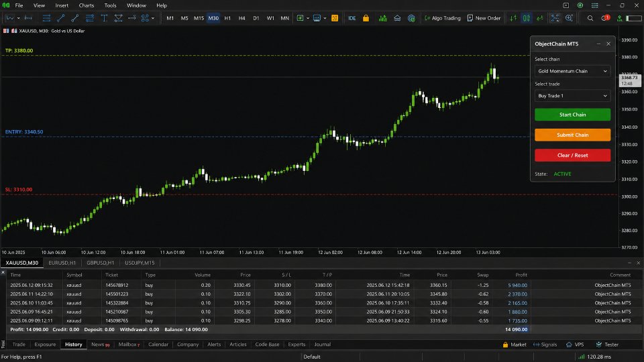Viewport: 644px width, 362px height.
Task: Click the Clear / Reset button
Action: (x=572, y=155)
